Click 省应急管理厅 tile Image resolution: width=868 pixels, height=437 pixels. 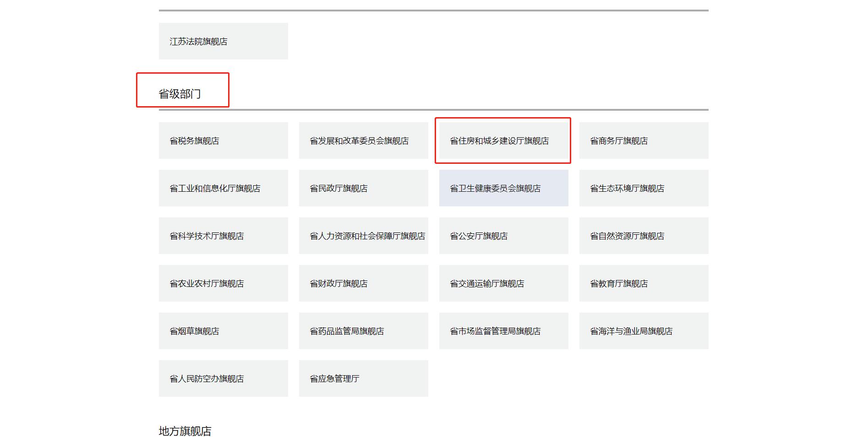pos(364,378)
